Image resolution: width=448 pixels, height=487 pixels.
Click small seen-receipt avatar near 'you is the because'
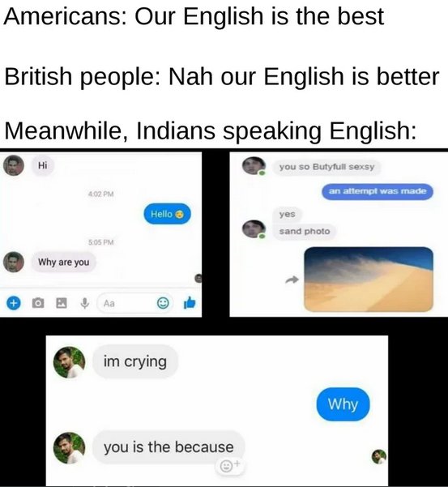pyautogui.click(x=379, y=456)
